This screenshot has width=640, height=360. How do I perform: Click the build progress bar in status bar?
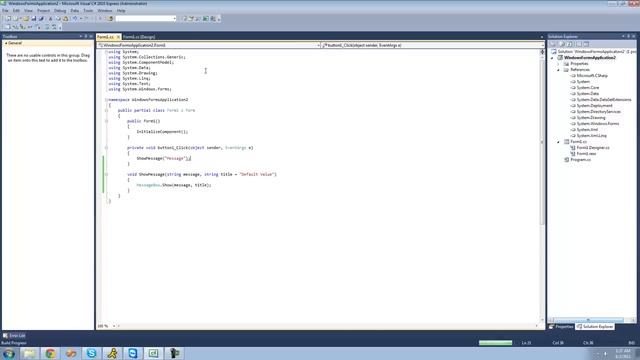pyautogui.click(x=496, y=343)
